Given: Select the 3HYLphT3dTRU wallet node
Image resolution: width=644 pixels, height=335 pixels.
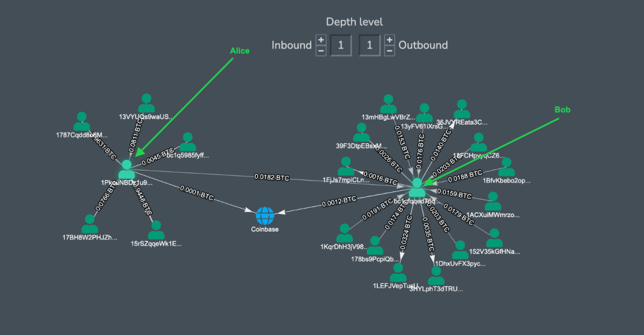Looking at the screenshot, I should click(436, 275).
